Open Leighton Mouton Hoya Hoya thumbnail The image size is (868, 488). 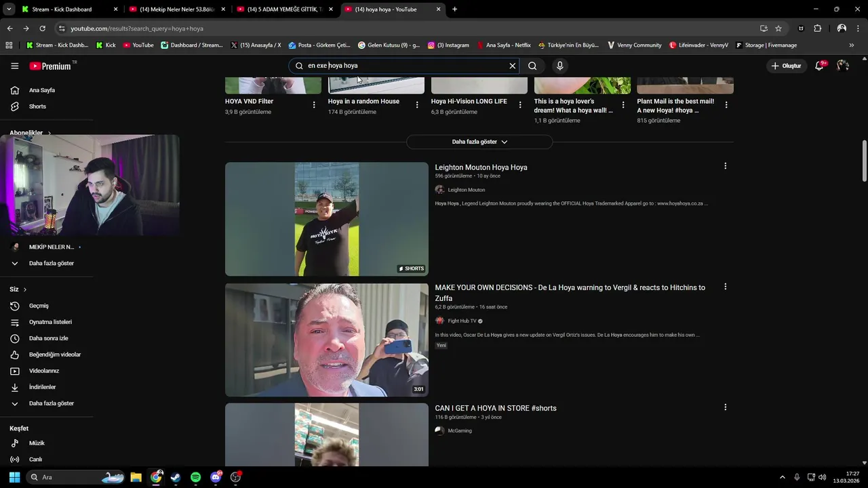pos(327,219)
